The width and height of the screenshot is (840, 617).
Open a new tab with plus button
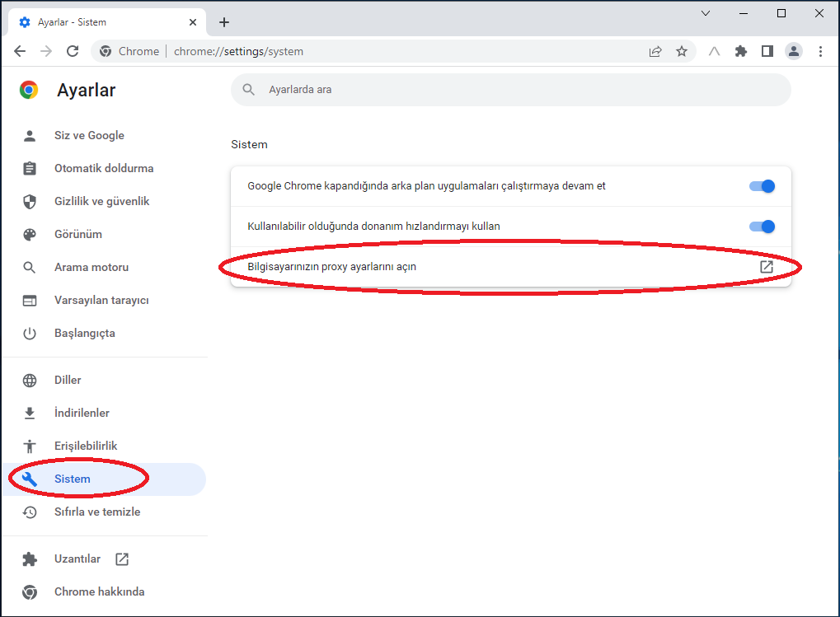pos(224,22)
